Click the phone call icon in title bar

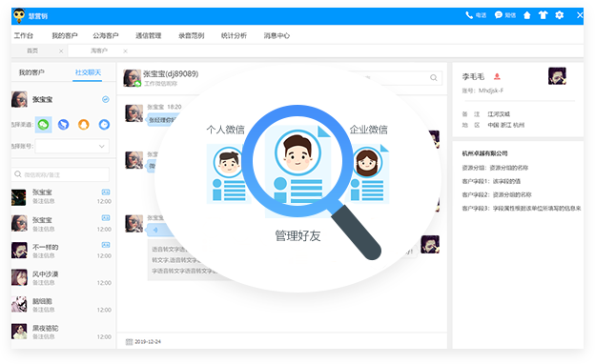(x=469, y=15)
